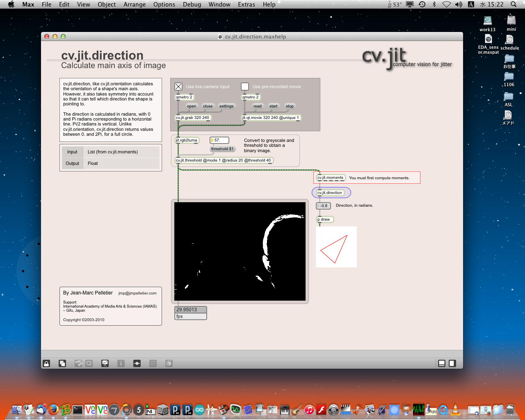Show bottom sidebar panel icon
Screen dimensions: 525x420
pyautogui.click(x=442, y=363)
